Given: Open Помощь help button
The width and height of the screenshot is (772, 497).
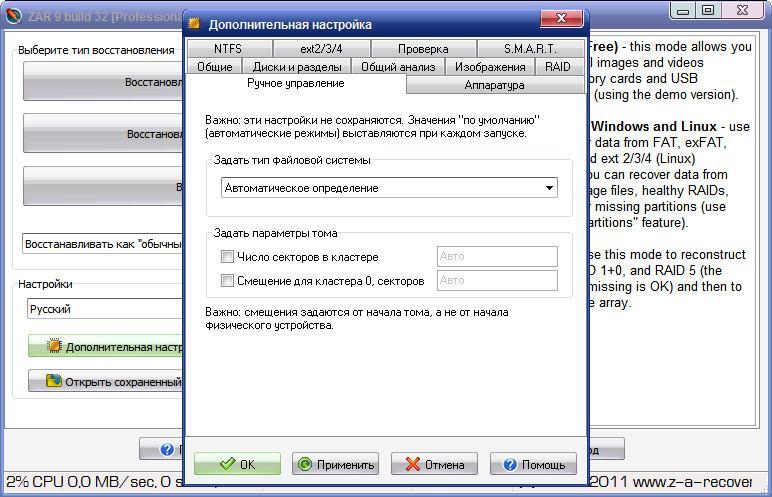Looking at the screenshot, I should click(x=533, y=464).
